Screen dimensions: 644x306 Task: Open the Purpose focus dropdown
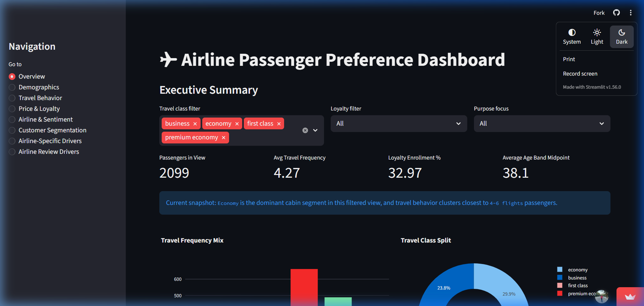coord(542,124)
